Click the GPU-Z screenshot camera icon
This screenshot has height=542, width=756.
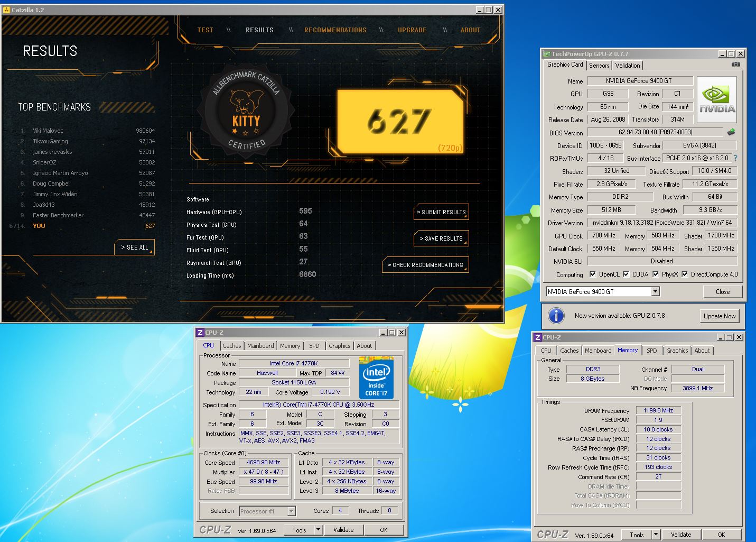[x=736, y=65]
